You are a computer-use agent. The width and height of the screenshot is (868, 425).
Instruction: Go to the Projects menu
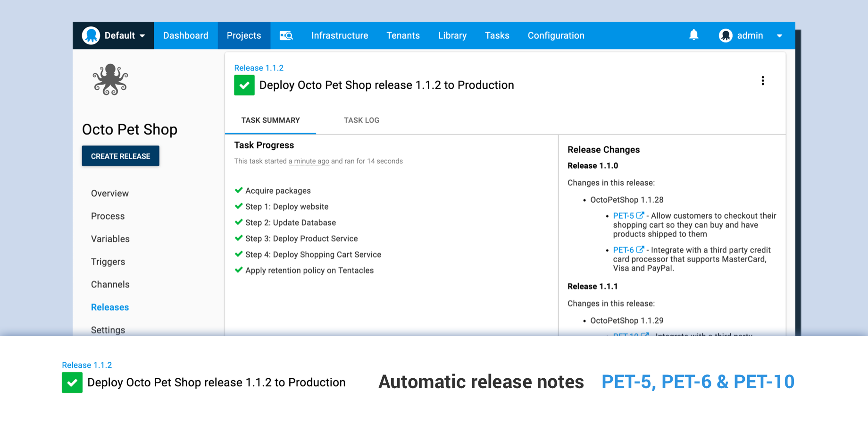pyautogui.click(x=244, y=35)
